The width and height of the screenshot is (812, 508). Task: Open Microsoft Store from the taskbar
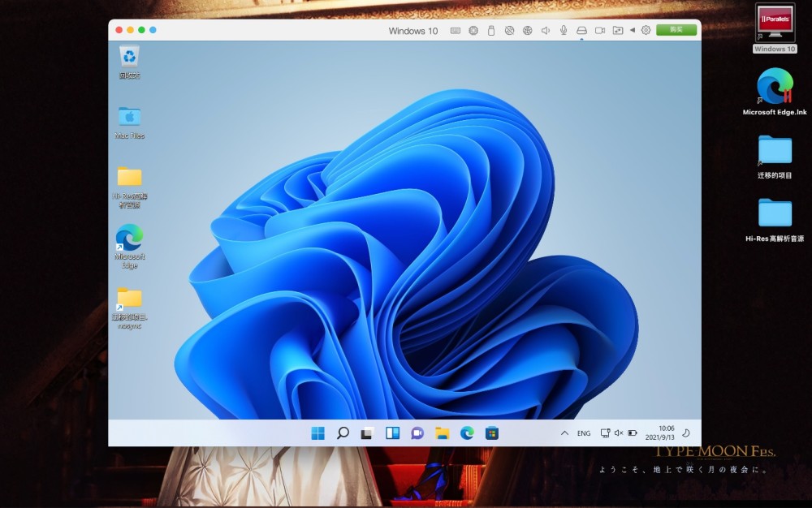[x=491, y=433]
